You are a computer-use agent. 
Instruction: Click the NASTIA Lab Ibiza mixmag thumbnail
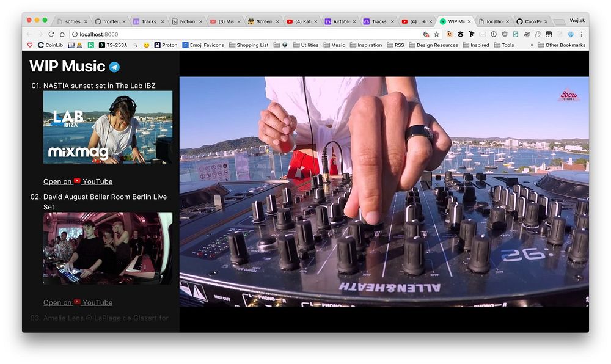(108, 127)
